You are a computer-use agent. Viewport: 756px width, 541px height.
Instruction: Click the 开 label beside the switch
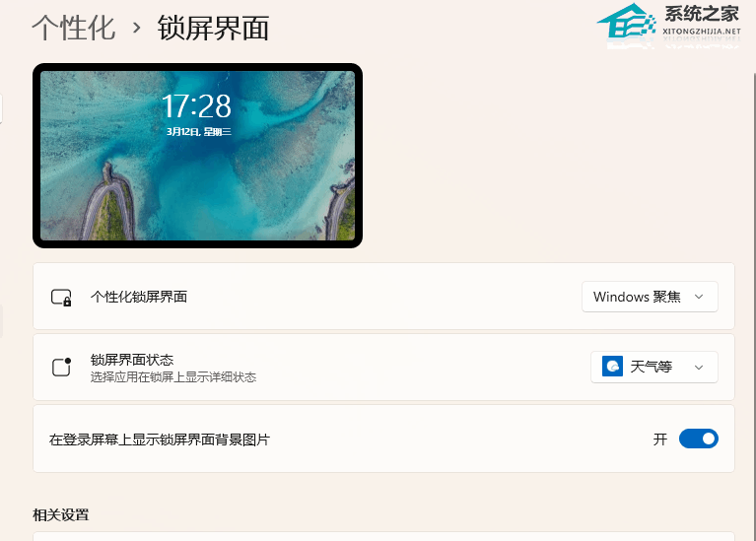coord(660,440)
